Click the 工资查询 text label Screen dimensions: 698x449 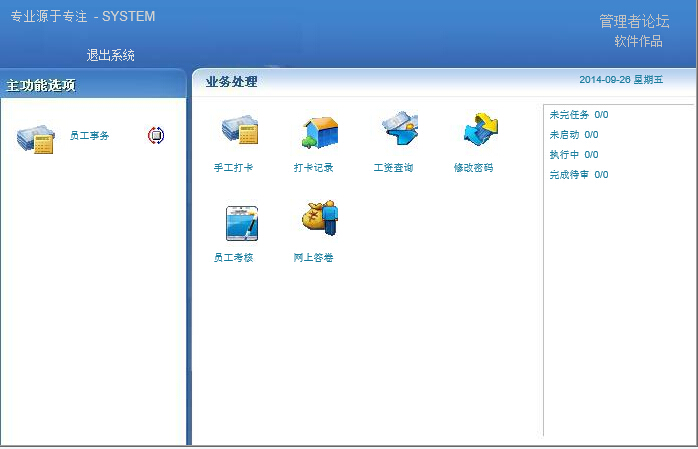coord(393,168)
